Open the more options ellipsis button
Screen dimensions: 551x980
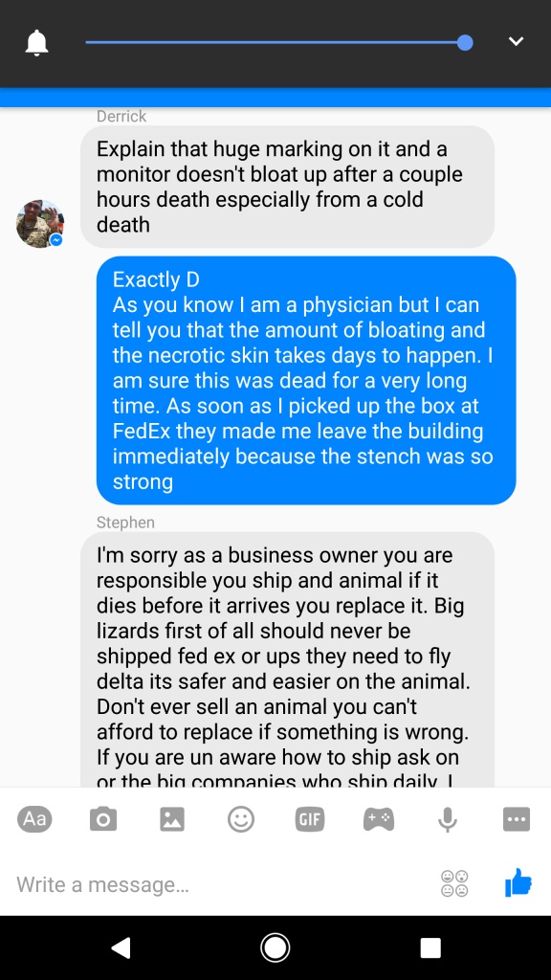pos(516,819)
